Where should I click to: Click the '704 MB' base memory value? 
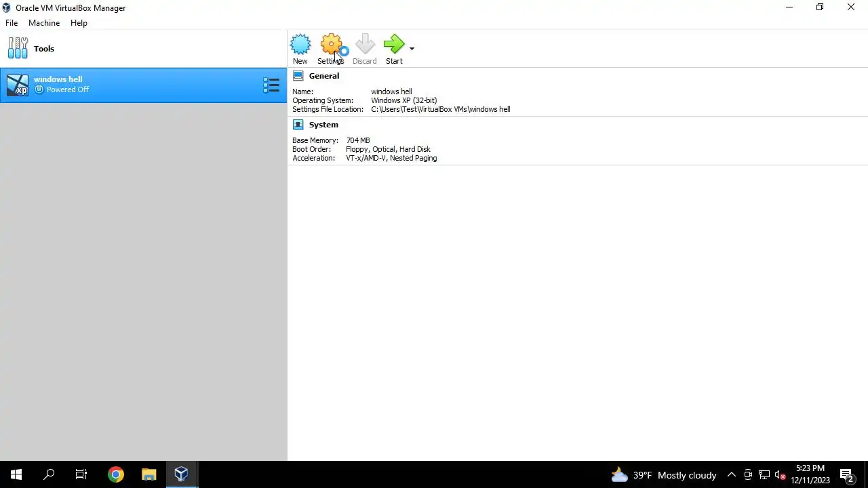tap(358, 140)
